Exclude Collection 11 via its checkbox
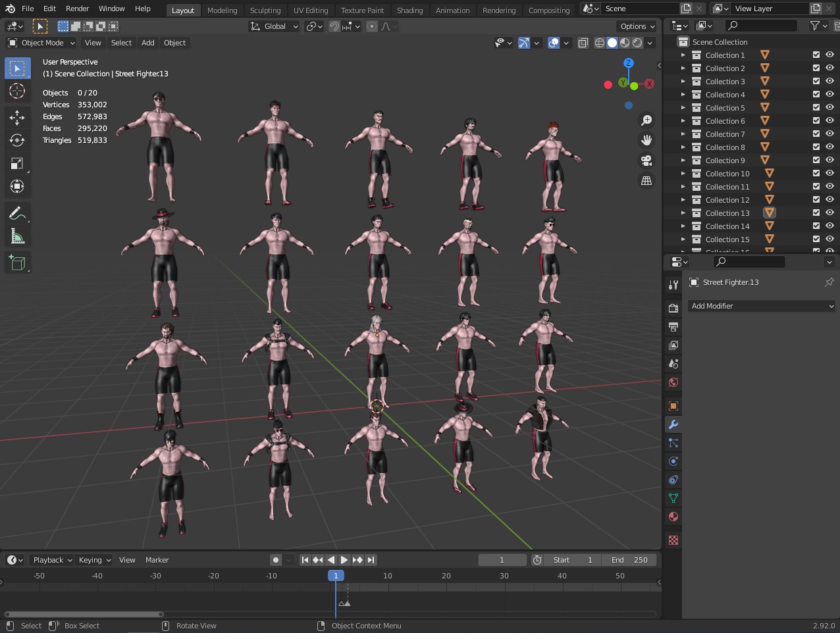 pos(816,187)
